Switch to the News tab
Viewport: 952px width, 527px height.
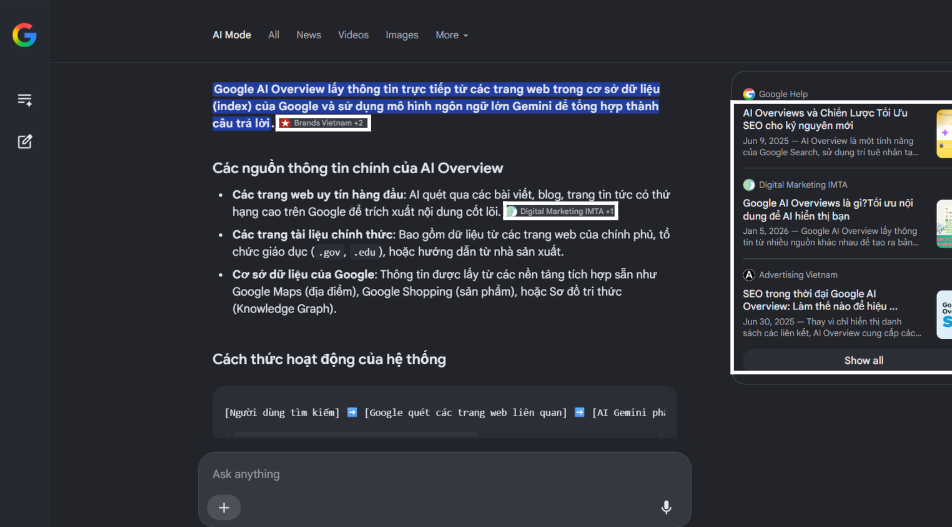[308, 35]
